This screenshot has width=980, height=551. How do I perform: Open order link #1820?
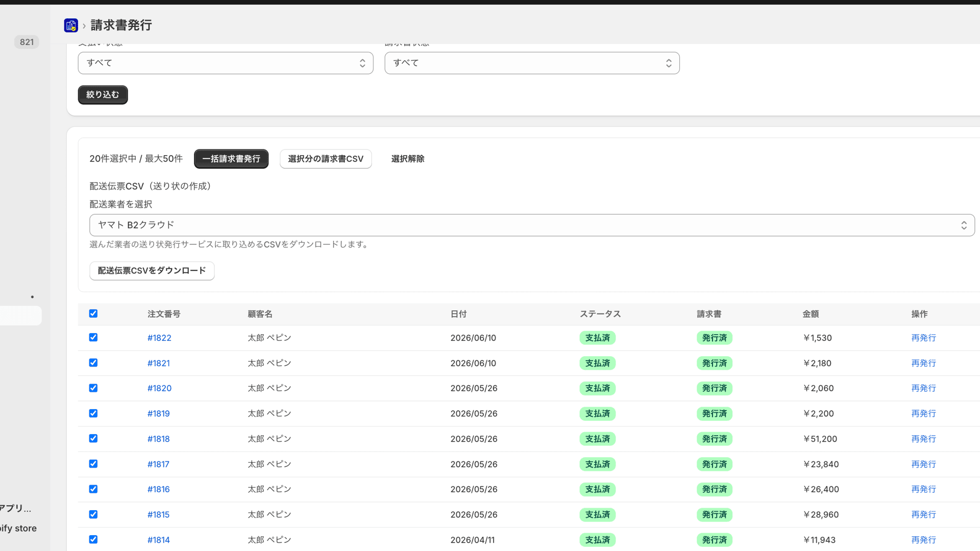pyautogui.click(x=159, y=388)
